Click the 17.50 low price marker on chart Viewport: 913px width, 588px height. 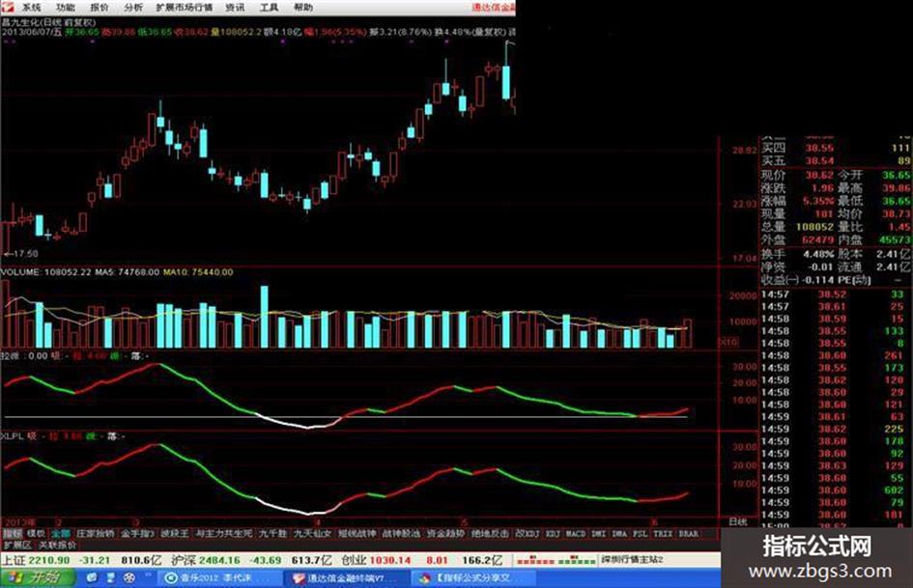tap(21, 254)
